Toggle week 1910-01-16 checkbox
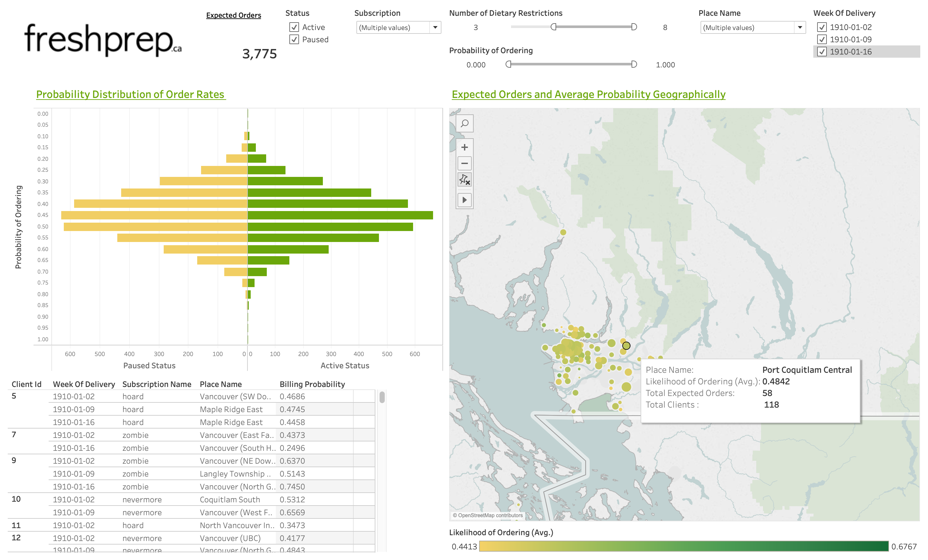The height and width of the screenshot is (560, 928). (822, 52)
